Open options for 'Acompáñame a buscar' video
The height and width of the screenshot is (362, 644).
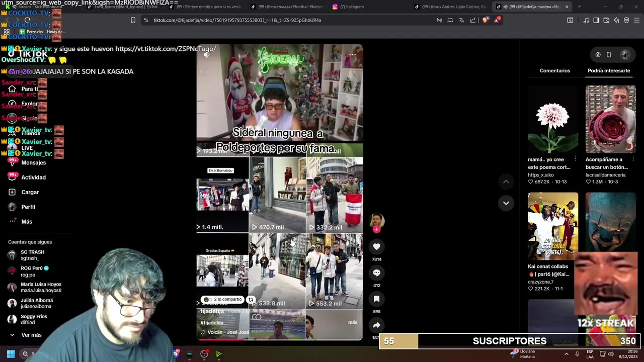pyautogui.click(x=633, y=159)
